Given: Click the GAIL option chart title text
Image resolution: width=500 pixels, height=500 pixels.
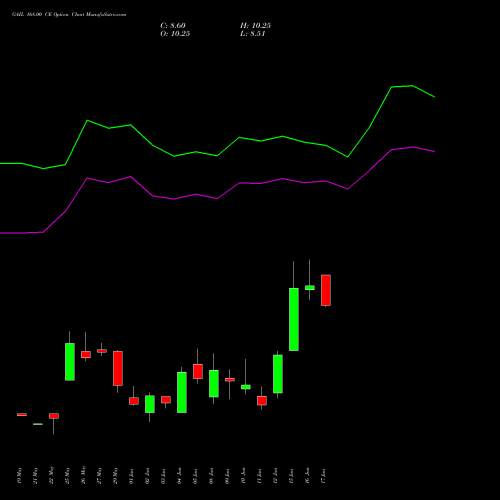Looking at the screenshot, I should click(69, 15).
